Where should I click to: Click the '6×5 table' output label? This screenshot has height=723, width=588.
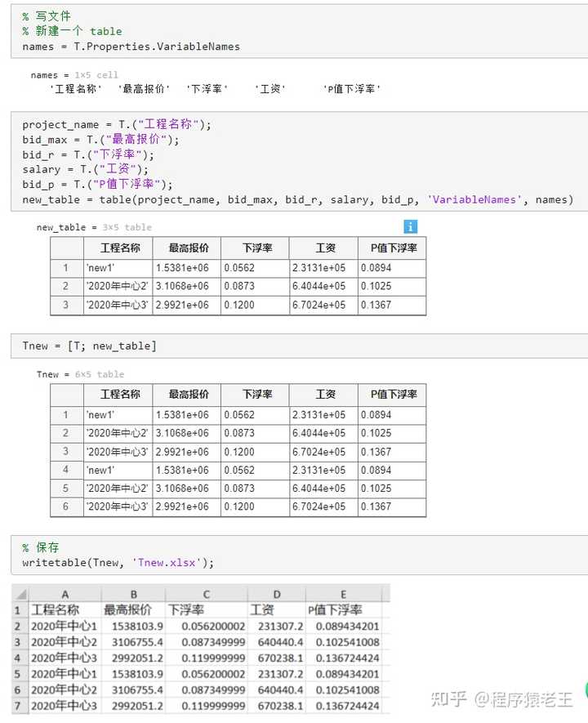[100, 374]
